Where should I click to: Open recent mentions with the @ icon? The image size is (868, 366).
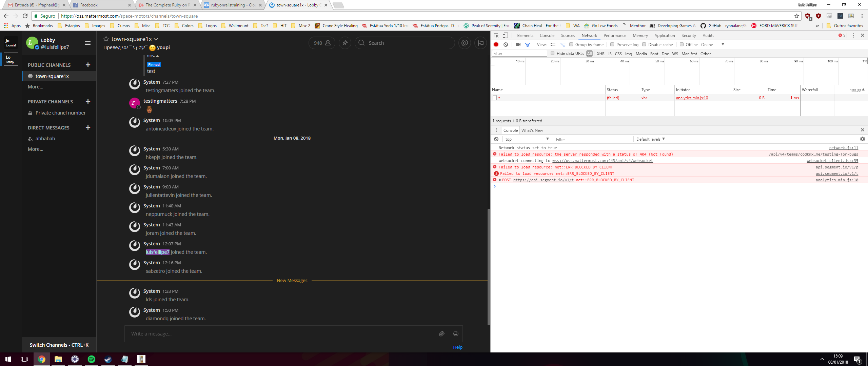point(465,43)
